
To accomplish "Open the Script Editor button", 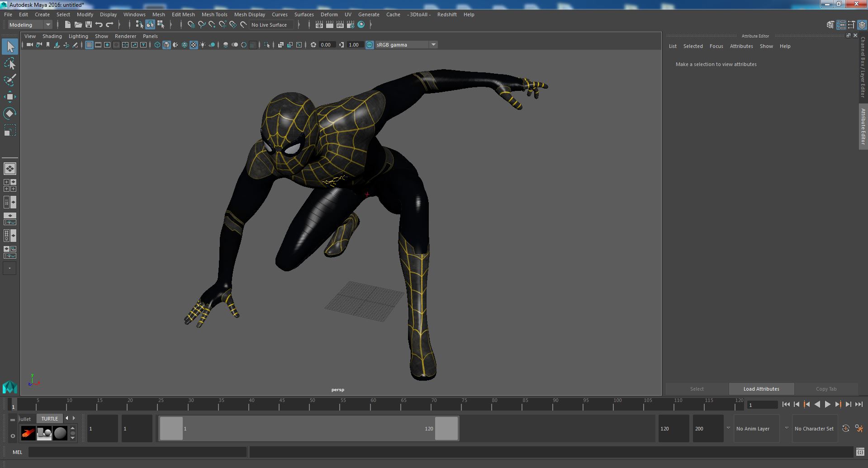I will (x=860, y=452).
